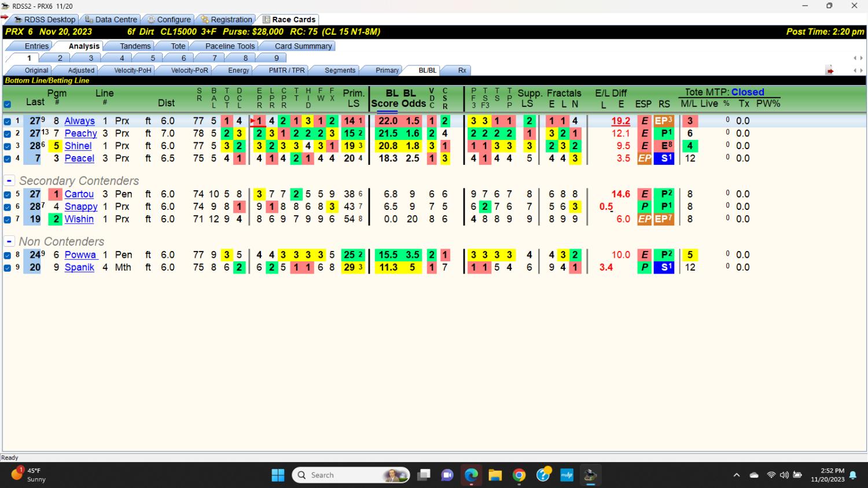The image size is (868, 488).
Task: Open the Shinel horse link
Action: click(78, 146)
